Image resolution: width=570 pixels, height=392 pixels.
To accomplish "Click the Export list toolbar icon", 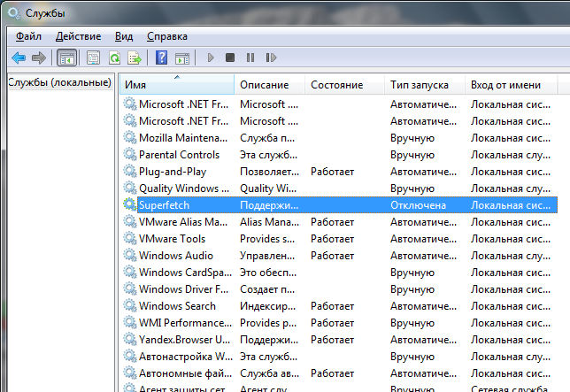I will click(135, 58).
